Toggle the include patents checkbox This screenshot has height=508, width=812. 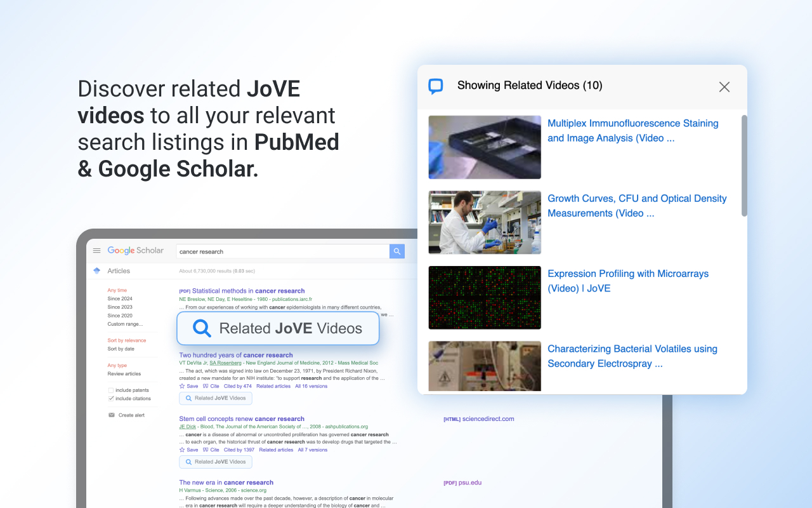click(111, 391)
